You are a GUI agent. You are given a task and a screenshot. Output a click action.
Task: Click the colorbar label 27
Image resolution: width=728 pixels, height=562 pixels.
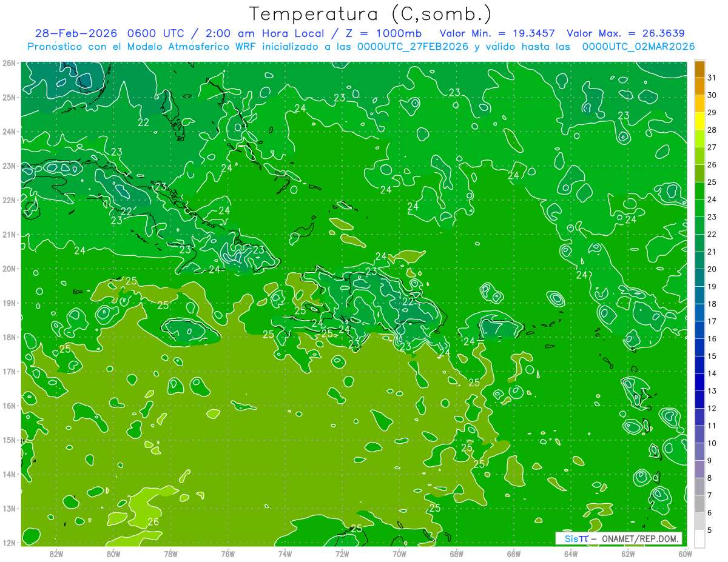pos(712,147)
